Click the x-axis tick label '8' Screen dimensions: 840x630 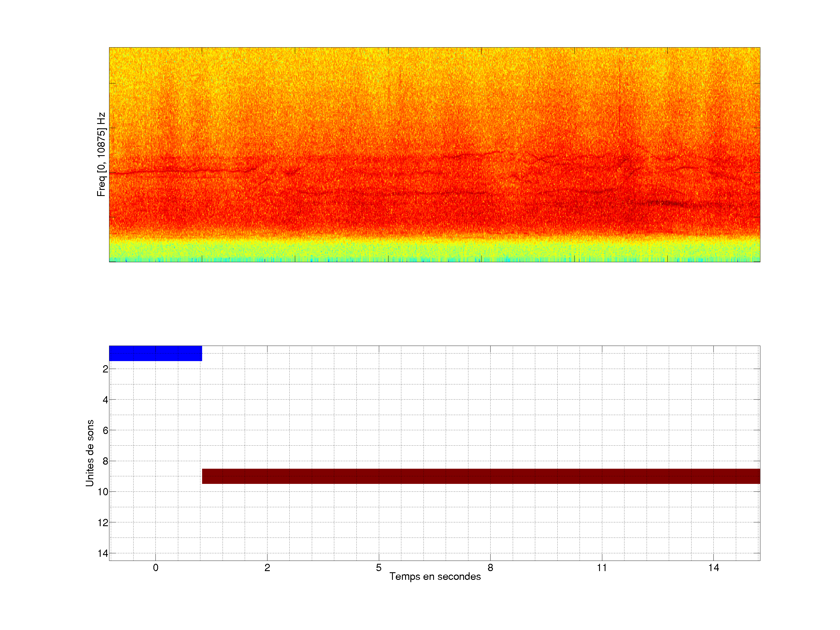point(490,568)
